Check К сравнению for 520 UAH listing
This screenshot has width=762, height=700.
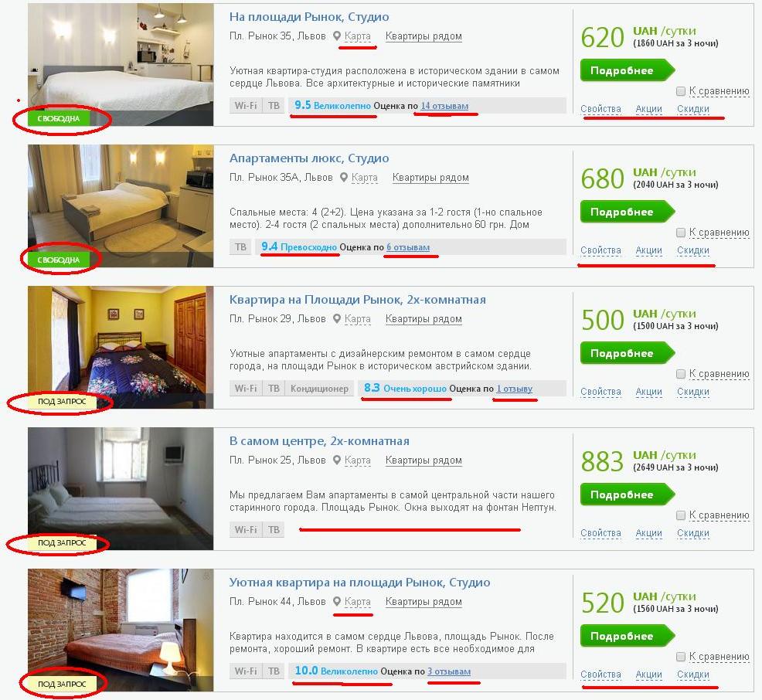tap(681, 656)
